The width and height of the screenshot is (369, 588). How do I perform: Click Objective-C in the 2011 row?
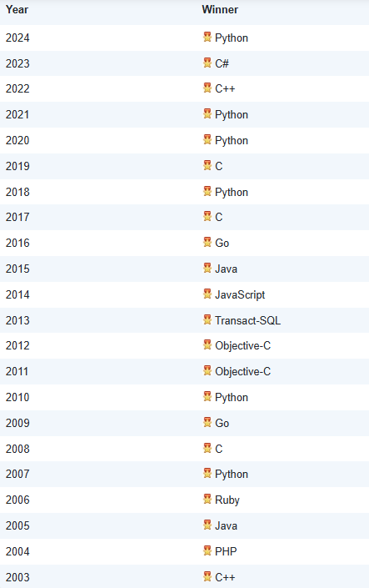pos(242,372)
